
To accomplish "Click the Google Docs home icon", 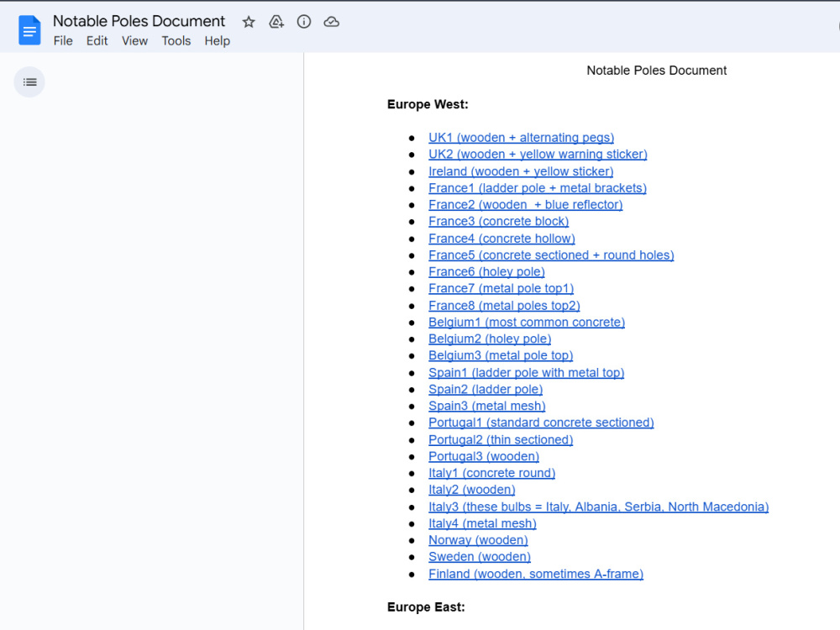I will click(x=29, y=30).
